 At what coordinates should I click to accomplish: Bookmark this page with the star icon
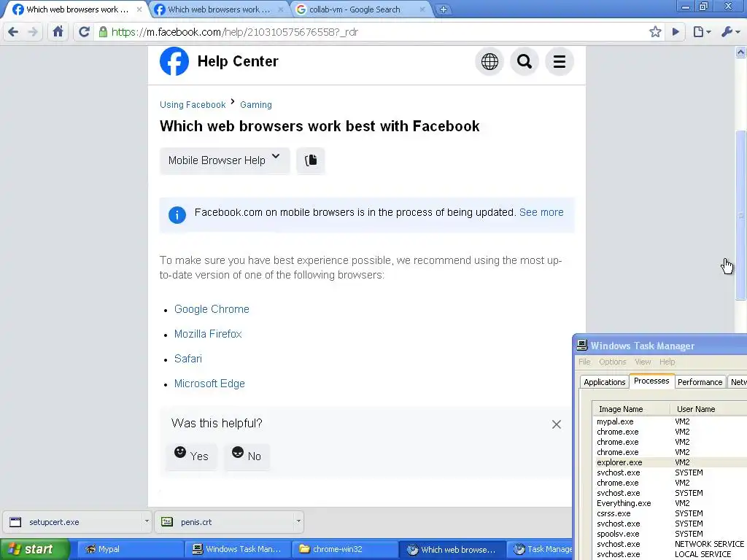(655, 32)
